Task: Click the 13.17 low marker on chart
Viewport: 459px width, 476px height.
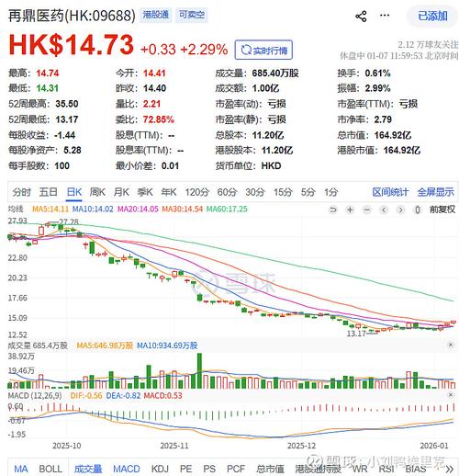Action: (x=356, y=334)
